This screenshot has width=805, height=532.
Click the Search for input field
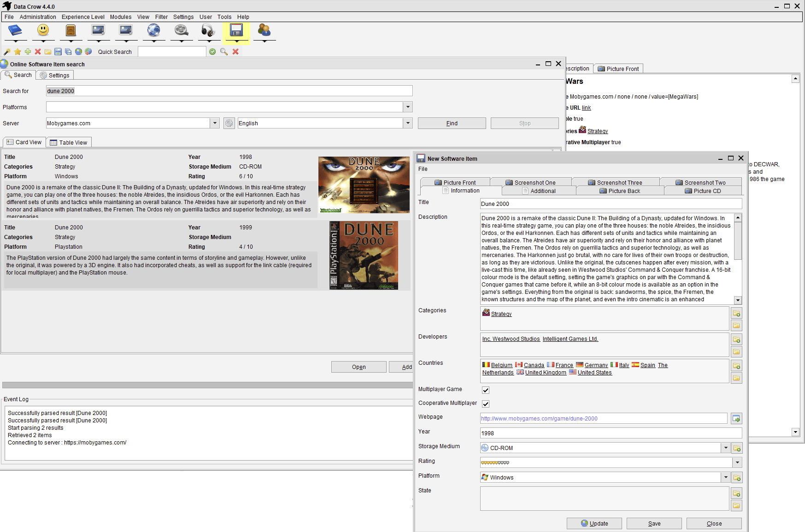pos(229,91)
